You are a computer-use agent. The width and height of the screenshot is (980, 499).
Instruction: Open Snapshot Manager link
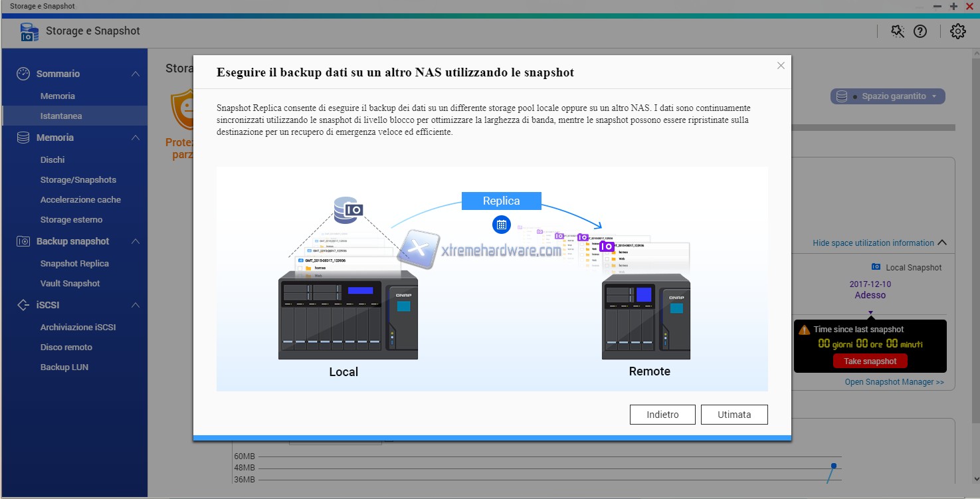pyautogui.click(x=894, y=382)
